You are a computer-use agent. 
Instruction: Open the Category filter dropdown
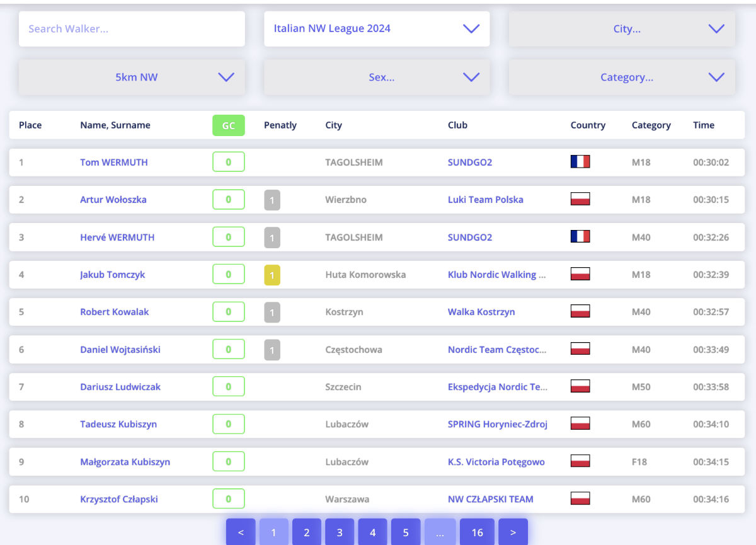622,77
